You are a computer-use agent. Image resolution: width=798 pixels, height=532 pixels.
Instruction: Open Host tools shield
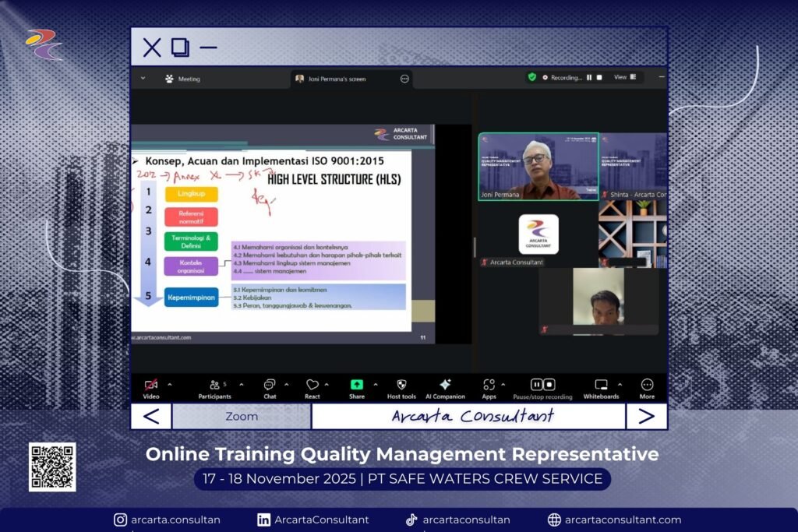click(401, 385)
